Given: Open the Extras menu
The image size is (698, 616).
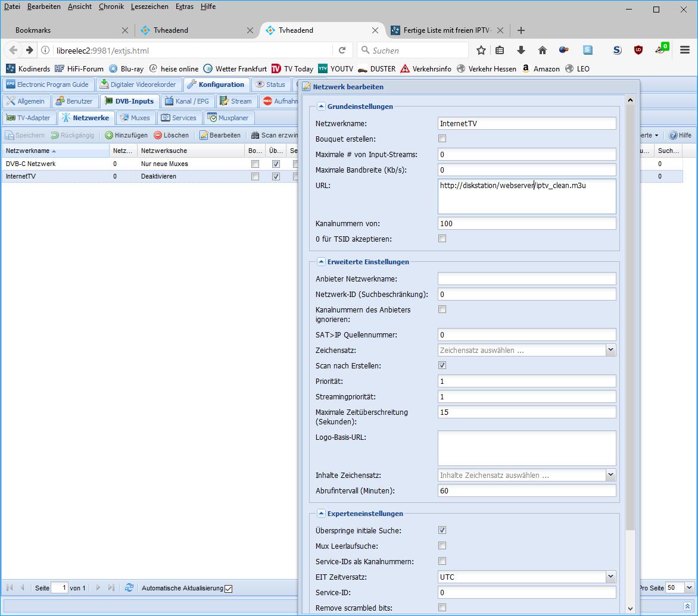Looking at the screenshot, I should click(x=184, y=7).
